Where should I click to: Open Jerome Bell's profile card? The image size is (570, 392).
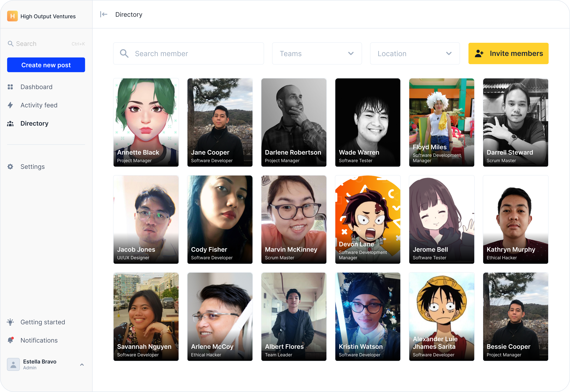point(442,220)
